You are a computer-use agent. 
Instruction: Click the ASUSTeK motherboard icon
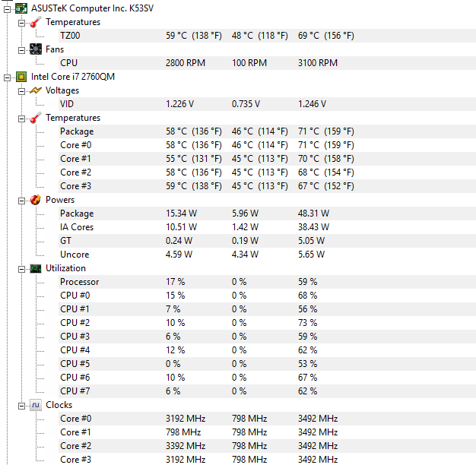click(x=21, y=8)
